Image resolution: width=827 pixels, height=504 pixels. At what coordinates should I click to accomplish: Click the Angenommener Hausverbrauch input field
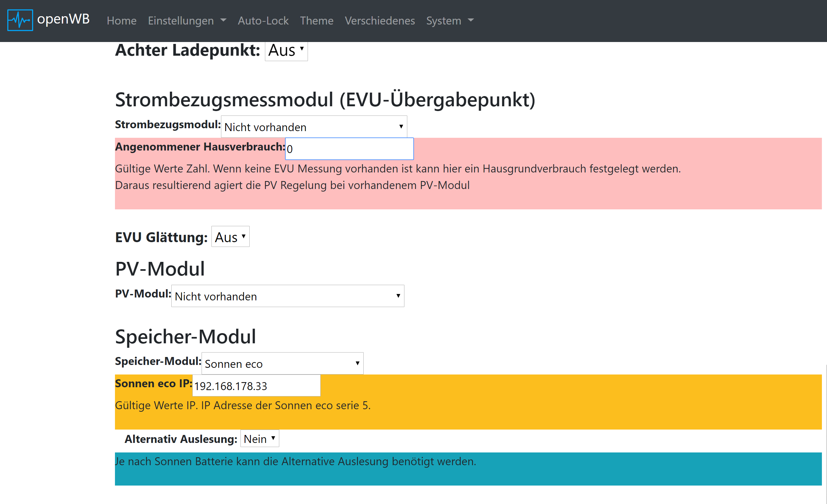coord(349,149)
